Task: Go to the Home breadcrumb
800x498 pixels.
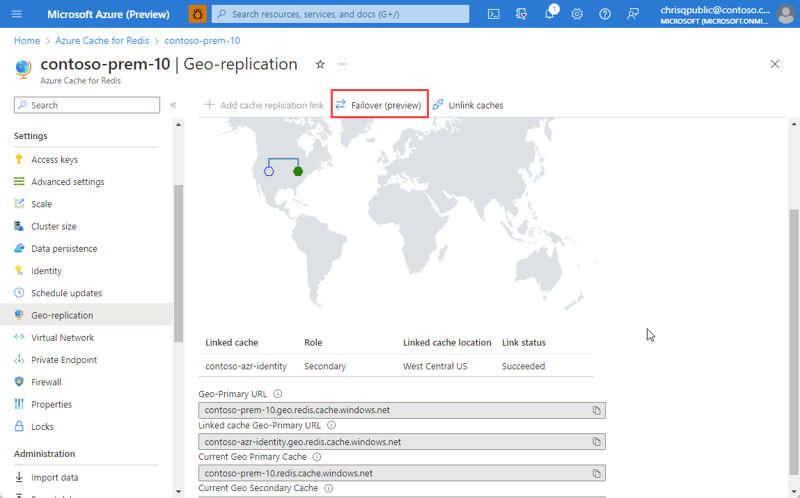Action: pos(27,40)
